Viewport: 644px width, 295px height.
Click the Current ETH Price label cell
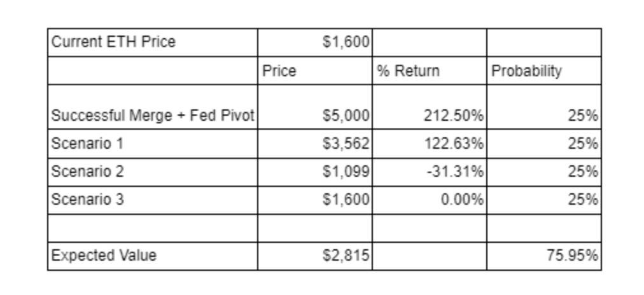click(153, 43)
